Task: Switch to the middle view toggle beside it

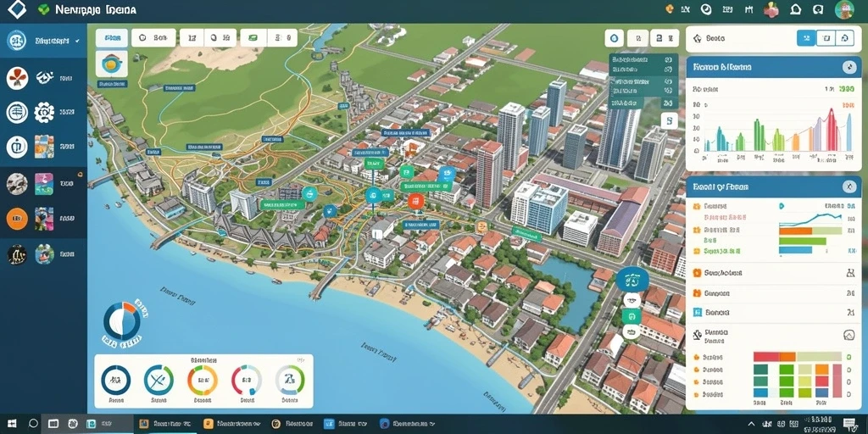Action: click(826, 38)
